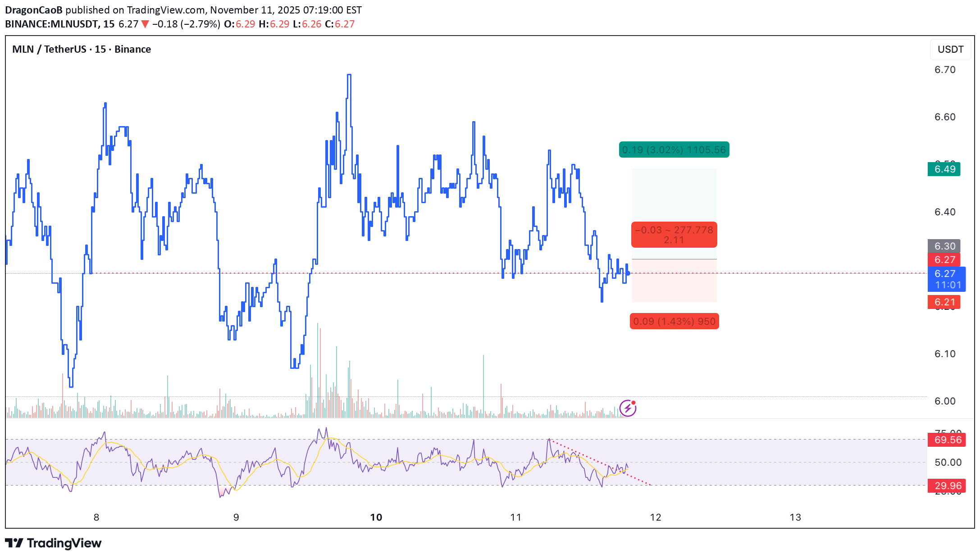Click the red risk/reward label showing 2.11
980x558 pixels.
coord(674,235)
